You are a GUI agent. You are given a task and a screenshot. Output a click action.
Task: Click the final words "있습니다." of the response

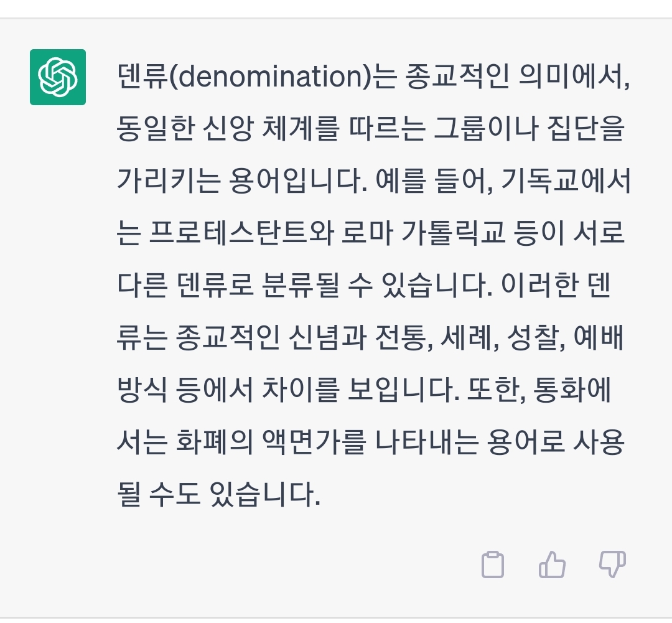265,494
